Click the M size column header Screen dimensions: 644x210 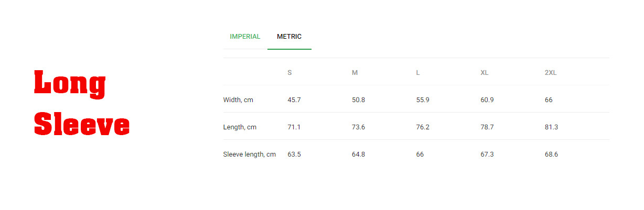pyautogui.click(x=355, y=73)
